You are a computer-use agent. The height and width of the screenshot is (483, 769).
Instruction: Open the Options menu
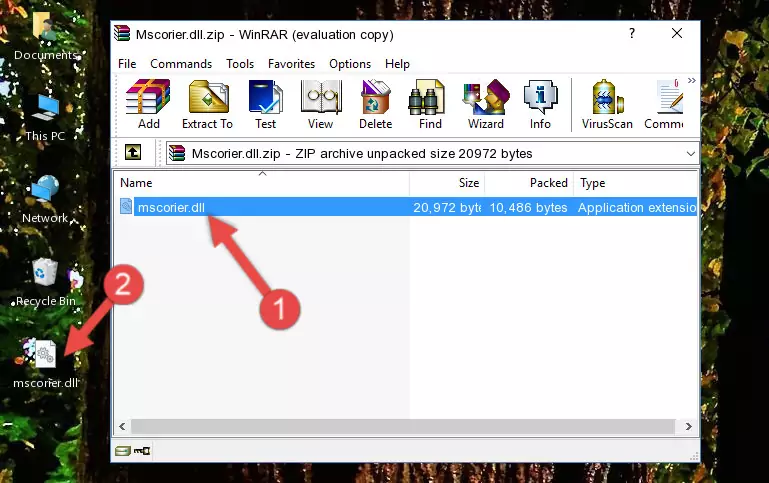(350, 64)
